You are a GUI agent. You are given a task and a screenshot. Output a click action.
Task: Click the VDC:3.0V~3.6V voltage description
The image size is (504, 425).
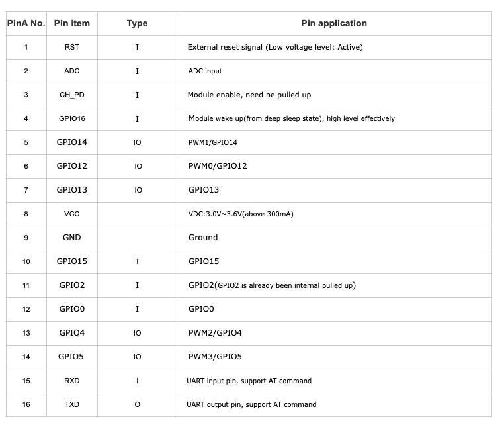pos(241,214)
